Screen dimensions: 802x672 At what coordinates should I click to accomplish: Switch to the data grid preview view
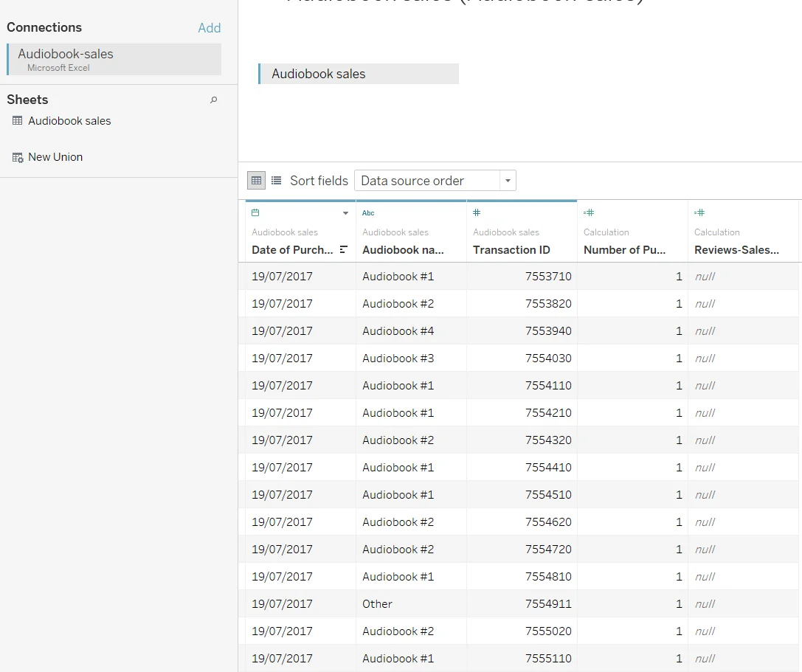click(256, 180)
